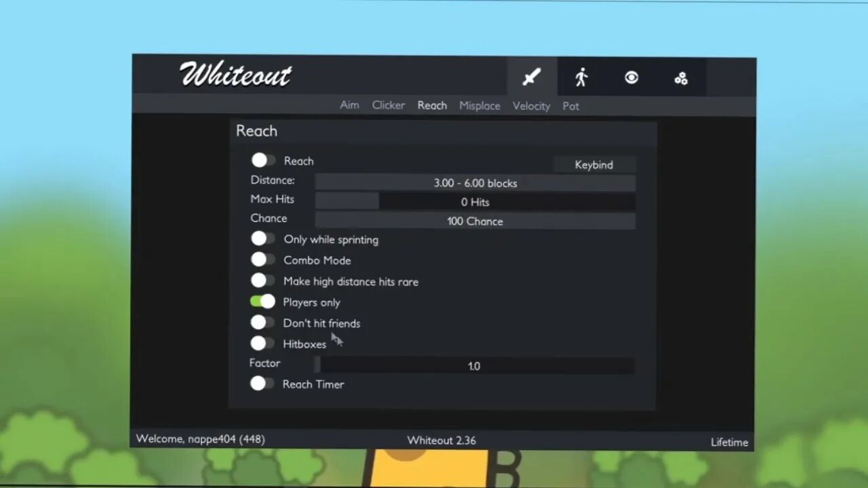Switch to the Aim tab
The height and width of the screenshot is (488, 868).
(349, 105)
